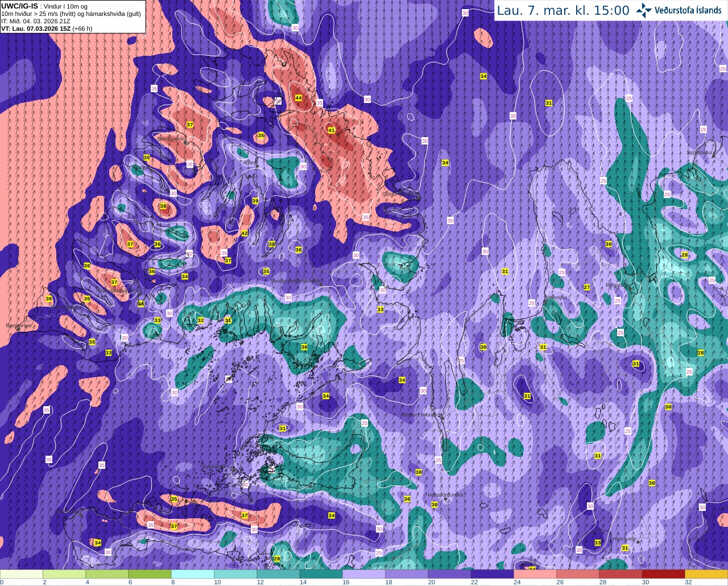Pick the light green 2–4 legend swatch
This screenshot has height=586, width=728.
point(64,574)
